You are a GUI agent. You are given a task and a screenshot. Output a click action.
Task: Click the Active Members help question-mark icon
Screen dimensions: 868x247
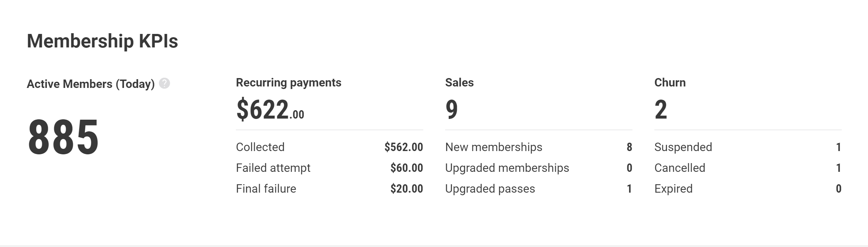point(164,84)
